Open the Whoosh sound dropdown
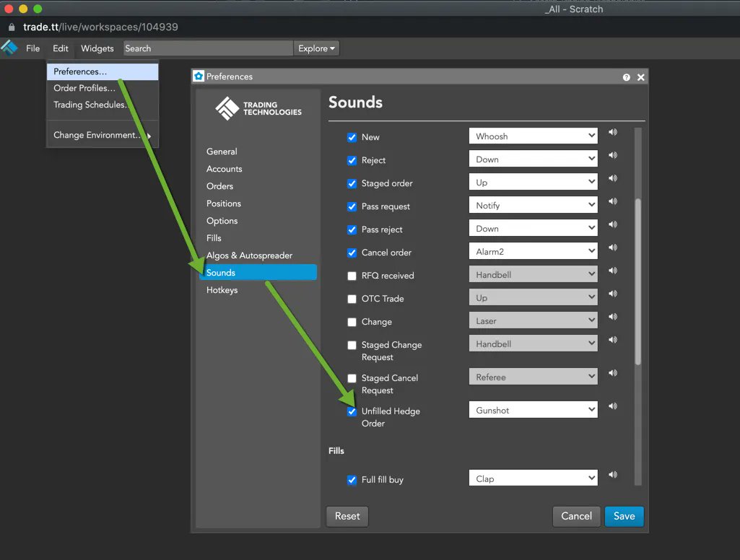 click(534, 136)
